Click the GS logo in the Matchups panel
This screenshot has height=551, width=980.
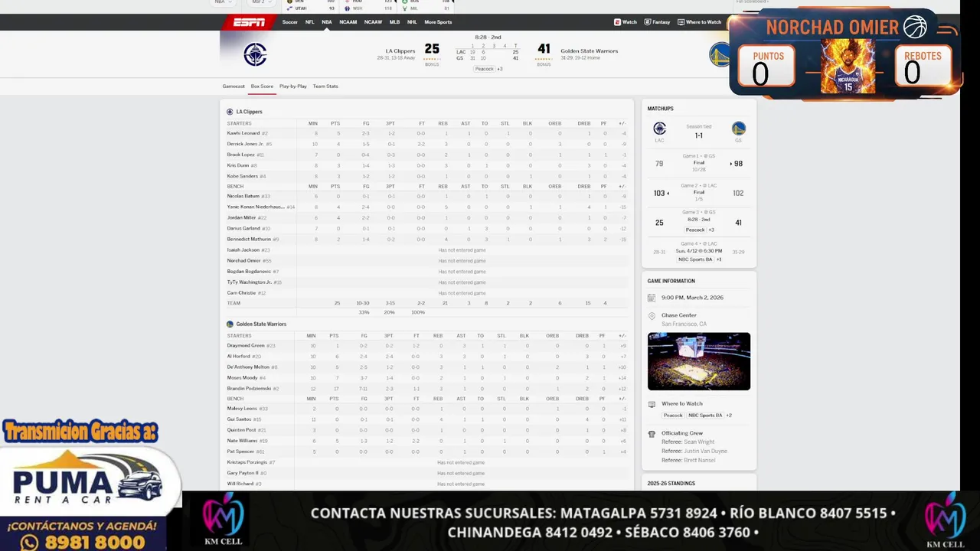(x=739, y=129)
